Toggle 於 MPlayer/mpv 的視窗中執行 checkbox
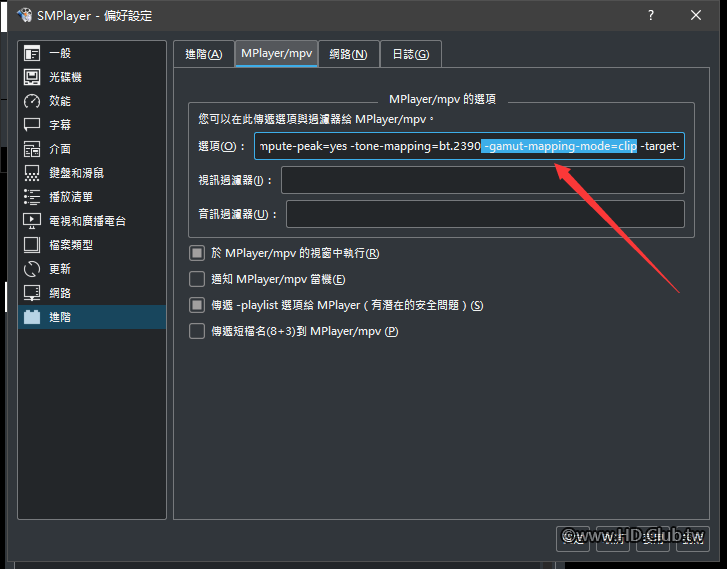The width and height of the screenshot is (727, 569). click(197, 253)
